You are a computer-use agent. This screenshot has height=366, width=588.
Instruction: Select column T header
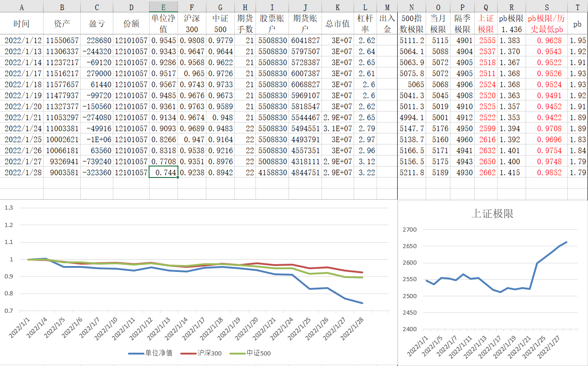(577, 7)
